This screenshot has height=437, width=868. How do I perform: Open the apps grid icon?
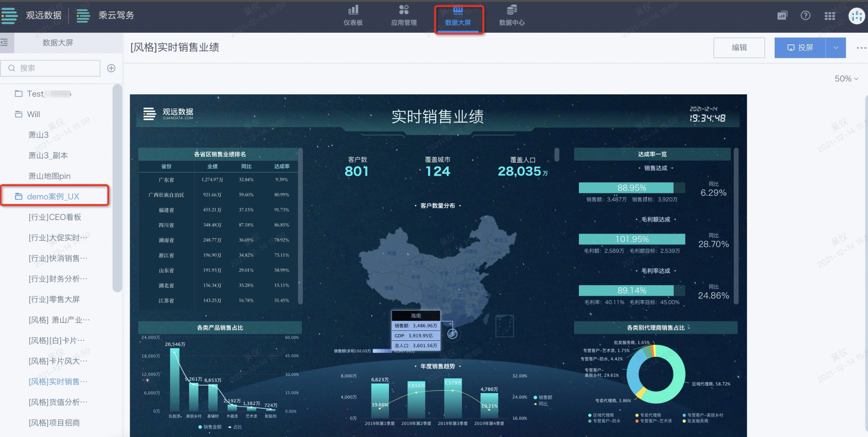click(830, 16)
